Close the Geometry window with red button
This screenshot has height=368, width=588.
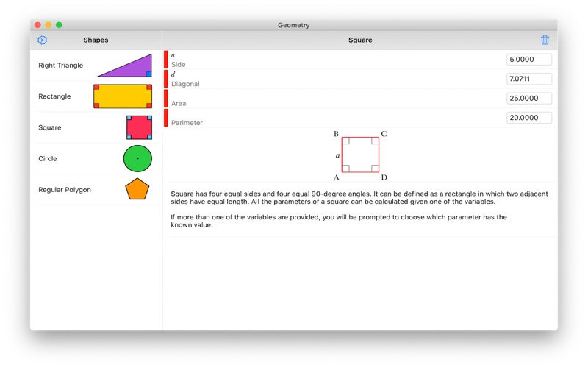(37, 25)
